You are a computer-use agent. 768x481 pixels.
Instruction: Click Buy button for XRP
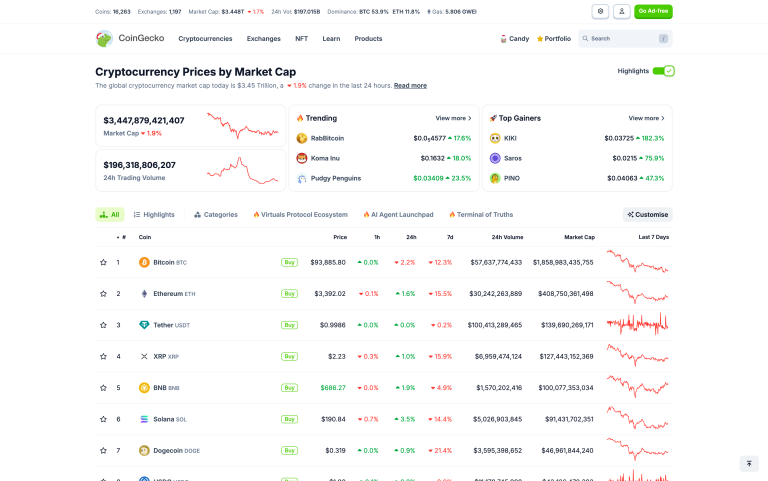289,357
